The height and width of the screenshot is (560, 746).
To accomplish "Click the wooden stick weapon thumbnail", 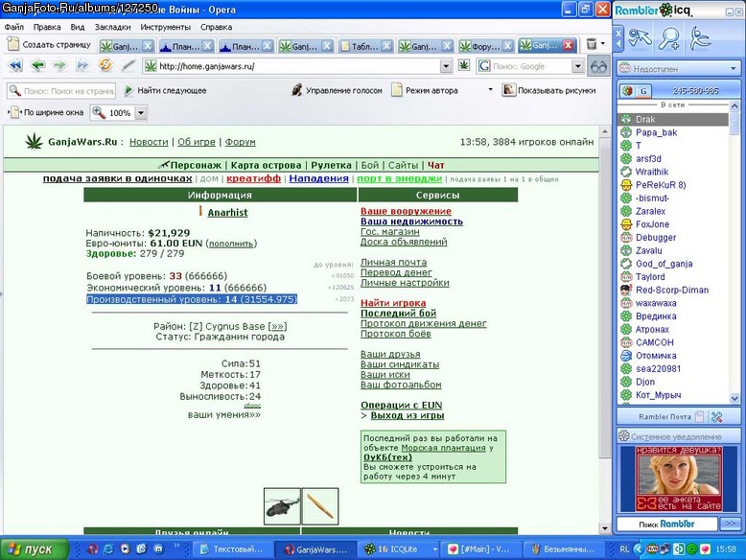I will click(x=320, y=506).
